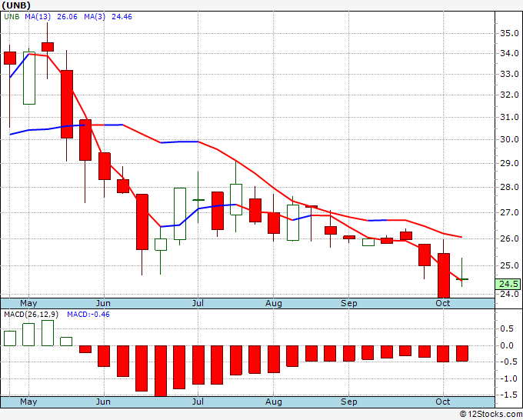Click the Sep label on price chart axis
The height and width of the screenshot is (420, 523).
tap(349, 303)
